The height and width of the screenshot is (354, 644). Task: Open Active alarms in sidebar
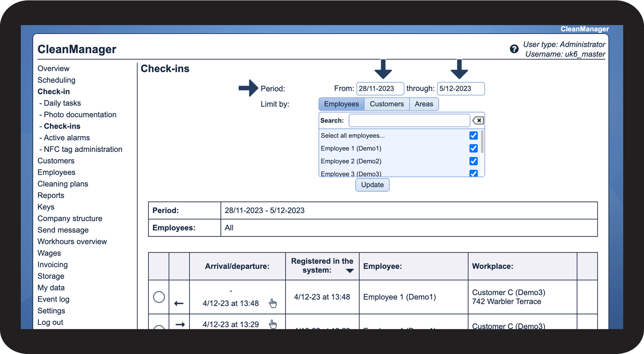point(67,138)
